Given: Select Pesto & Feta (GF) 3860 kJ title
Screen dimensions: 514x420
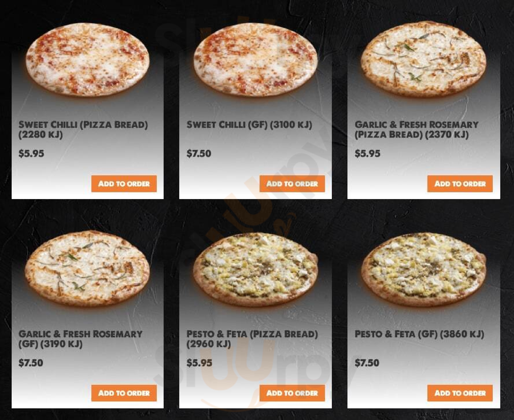Looking at the screenshot, I should [x=419, y=334].
